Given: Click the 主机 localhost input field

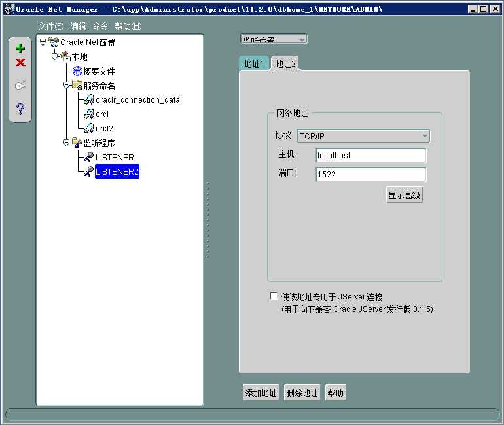Looking at the screenshot, I should pyautogui.click(x=371, y=156).
